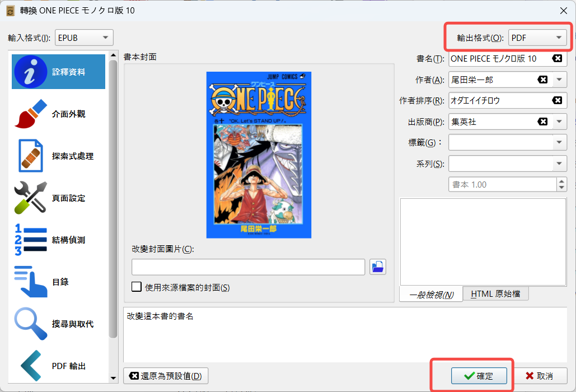576x392 pixels.
Task: Open the PDF 輸出 output section
Action: (58, 366)
